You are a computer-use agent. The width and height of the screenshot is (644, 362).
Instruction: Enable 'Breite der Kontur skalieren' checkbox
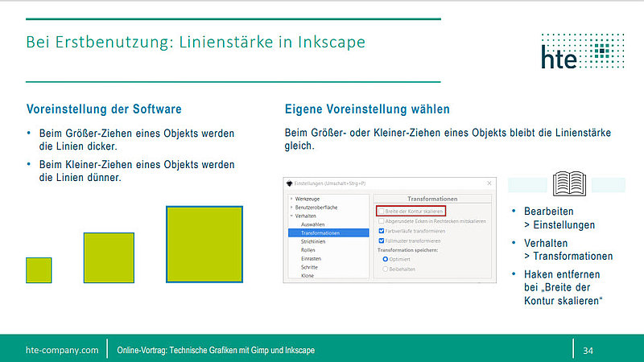click(381, 211)
